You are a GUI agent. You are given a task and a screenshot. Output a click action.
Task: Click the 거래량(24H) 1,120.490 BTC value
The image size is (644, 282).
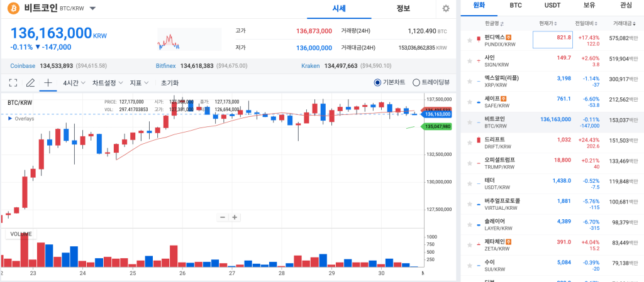pyautogui.click(x=427, y=31)
